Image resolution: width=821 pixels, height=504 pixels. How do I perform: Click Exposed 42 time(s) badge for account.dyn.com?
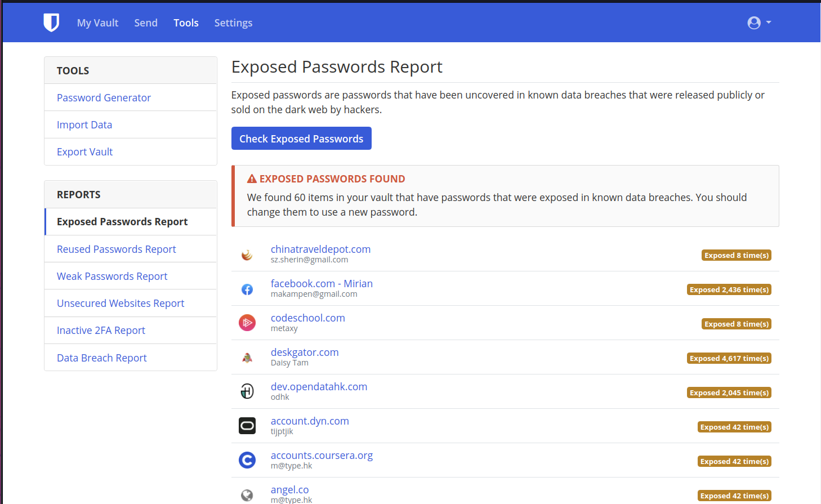point(734,427)
